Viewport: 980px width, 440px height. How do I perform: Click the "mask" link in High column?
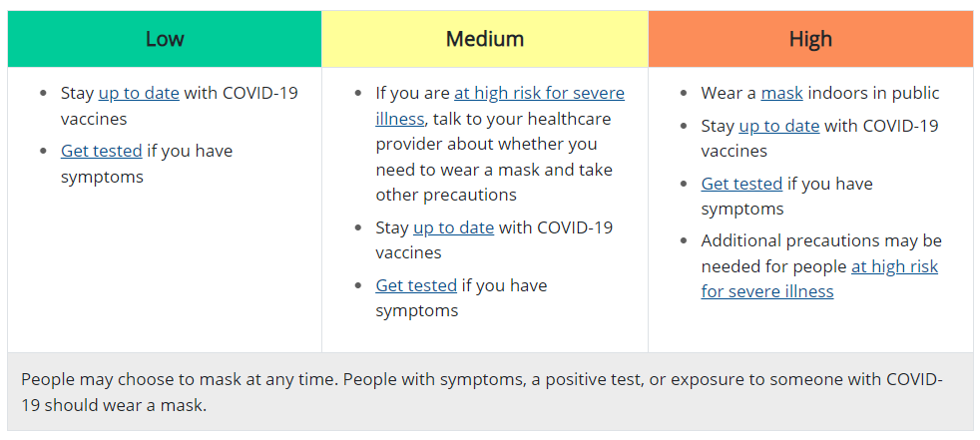781,94
